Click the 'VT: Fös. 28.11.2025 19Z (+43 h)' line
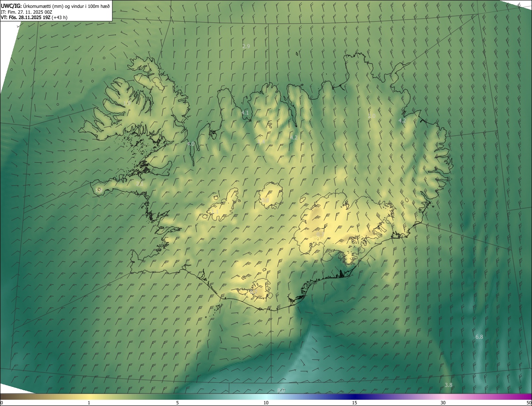 tap(34, 17)
